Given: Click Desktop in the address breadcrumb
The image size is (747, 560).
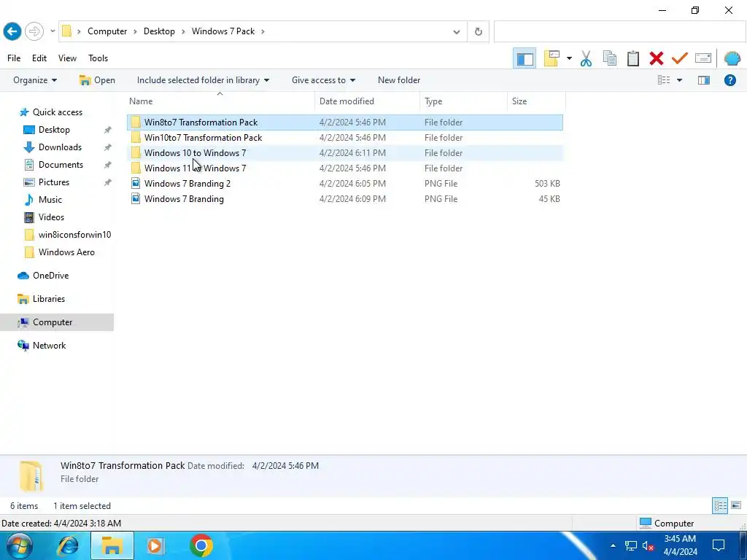Looking at the screenshot, I should tap(159, 31).
